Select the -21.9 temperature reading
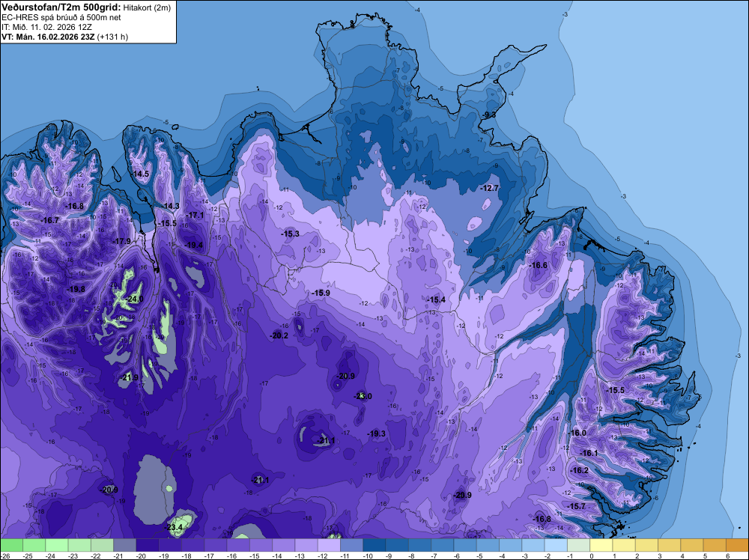 129,377
